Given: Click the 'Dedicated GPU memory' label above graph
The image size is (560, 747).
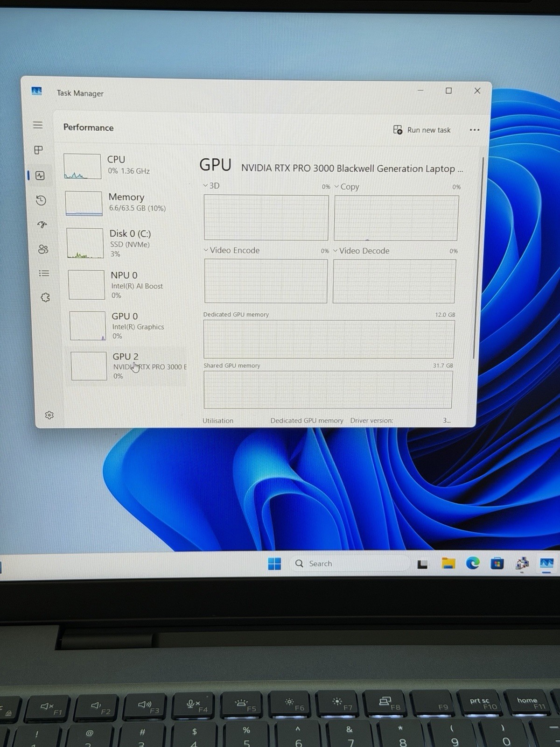Looking at the screenshot, I should coord(236,314).
